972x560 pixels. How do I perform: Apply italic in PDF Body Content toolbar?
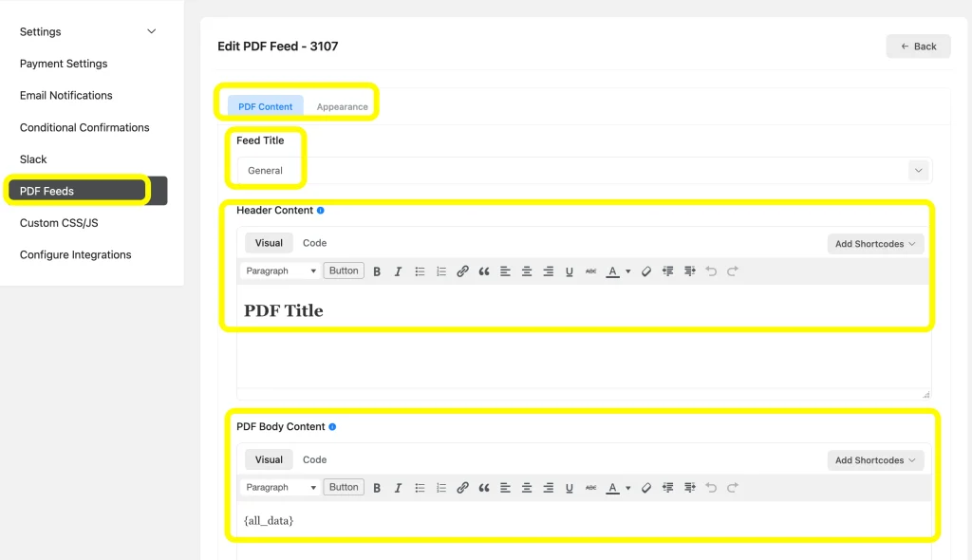(x=398, y=488)
